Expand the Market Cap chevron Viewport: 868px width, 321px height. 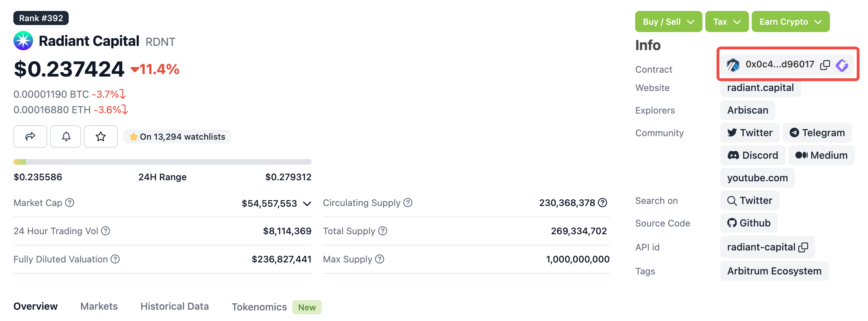pos(307,204)
